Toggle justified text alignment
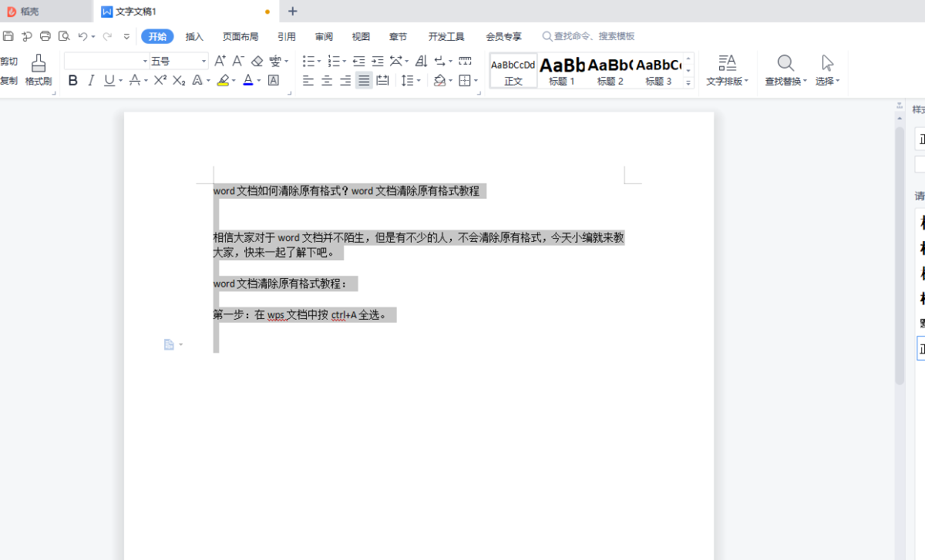The width and height of the screenshot is (925, 560). [364, 80]
